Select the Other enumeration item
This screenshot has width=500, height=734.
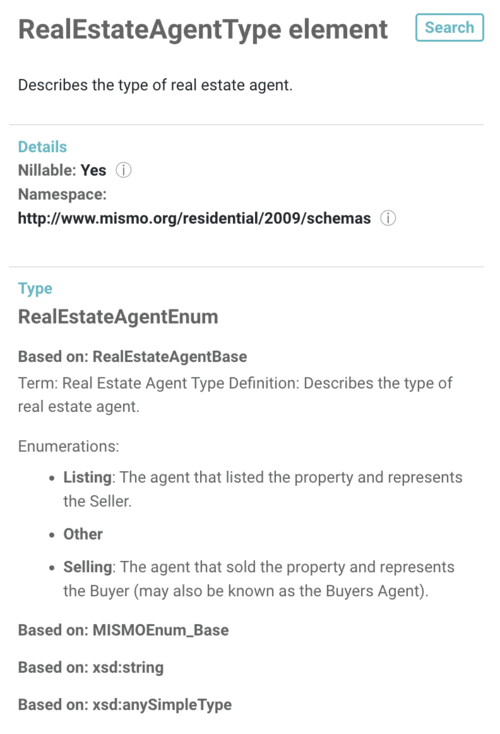[x=83, y=534]
